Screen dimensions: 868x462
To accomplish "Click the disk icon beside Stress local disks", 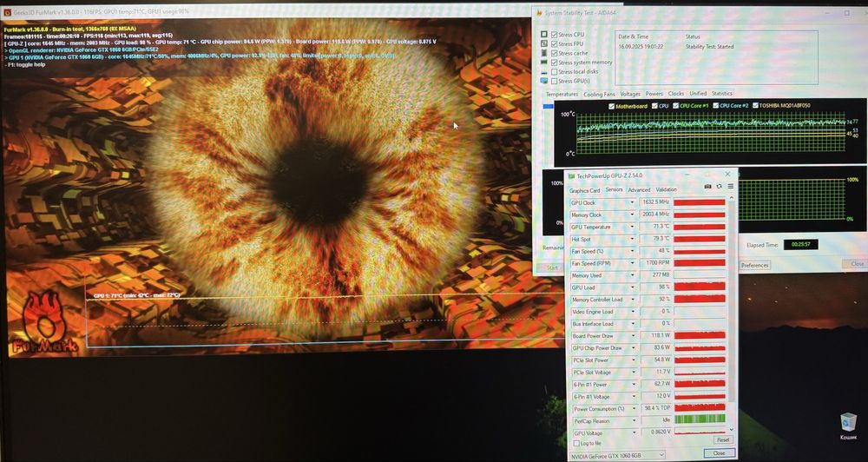I will coord(545,72).
